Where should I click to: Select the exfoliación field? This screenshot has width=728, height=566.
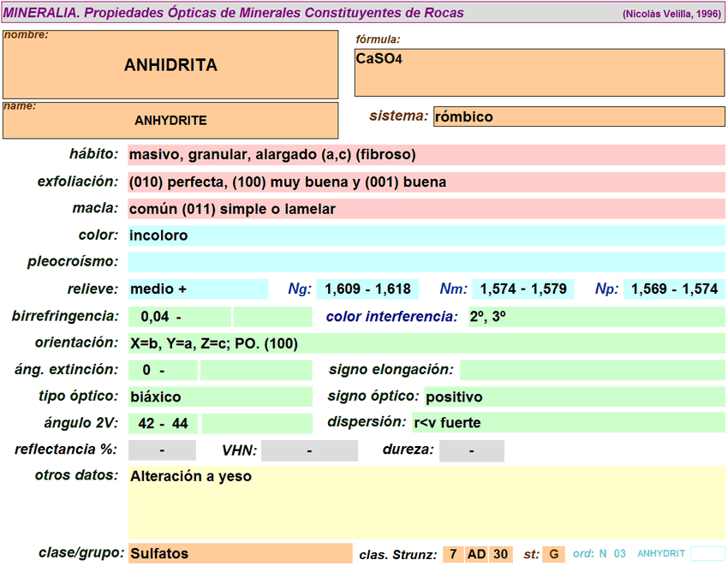pyautogui.click(x=426, y=182)
